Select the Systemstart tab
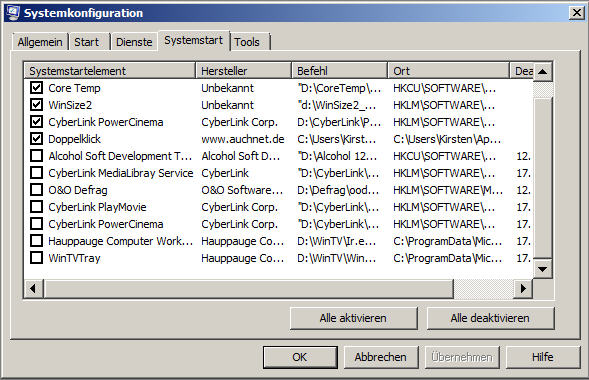The width and height of the screenshot is (589, 380). (x=194, y=40)
